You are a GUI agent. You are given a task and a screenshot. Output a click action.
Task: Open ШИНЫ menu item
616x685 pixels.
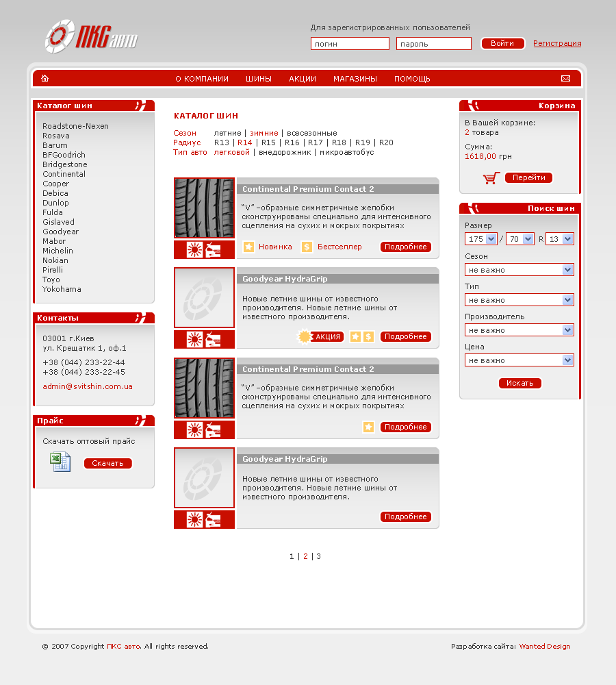tap(259, 79)
